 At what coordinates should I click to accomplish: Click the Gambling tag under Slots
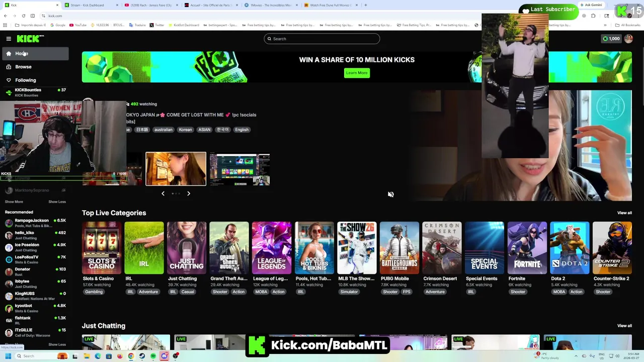[94, 292]
